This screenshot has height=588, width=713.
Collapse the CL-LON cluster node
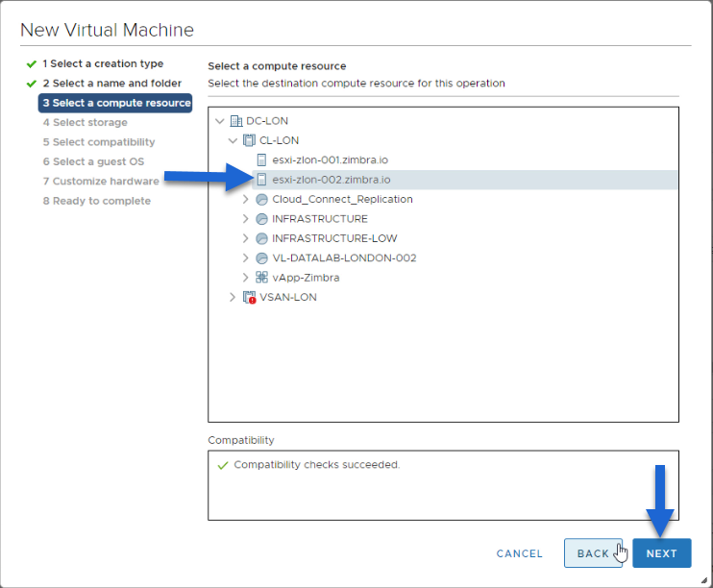(x=233, y=140)
